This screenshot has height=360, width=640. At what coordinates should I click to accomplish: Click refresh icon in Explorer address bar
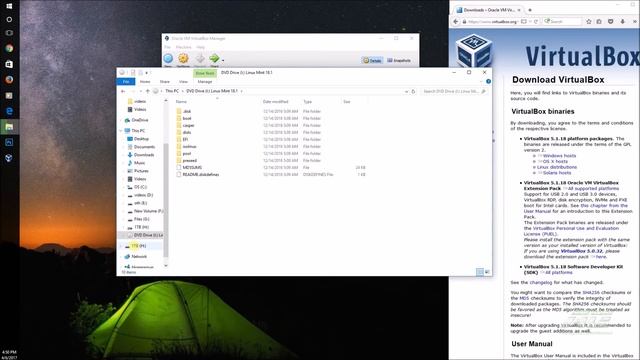coord(413,91)
